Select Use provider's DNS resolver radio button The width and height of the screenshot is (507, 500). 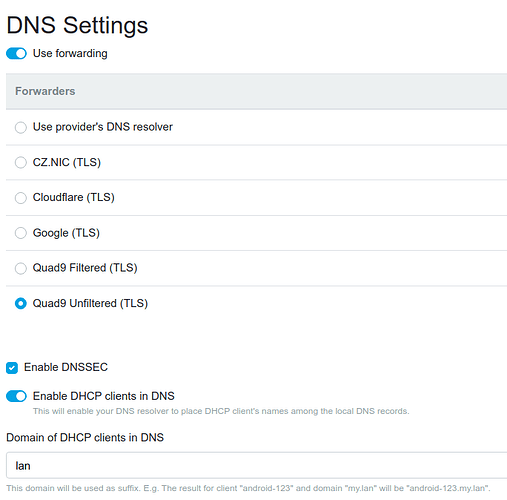coord(21,127)
